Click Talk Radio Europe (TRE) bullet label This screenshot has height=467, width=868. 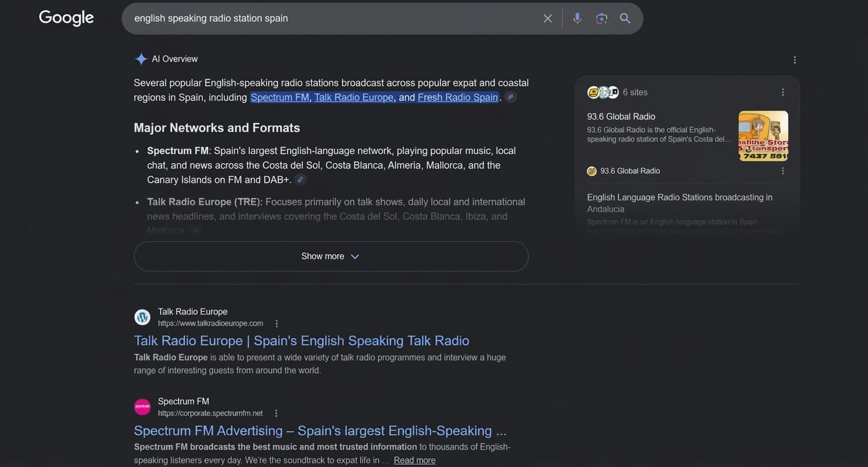click(204, 202)
